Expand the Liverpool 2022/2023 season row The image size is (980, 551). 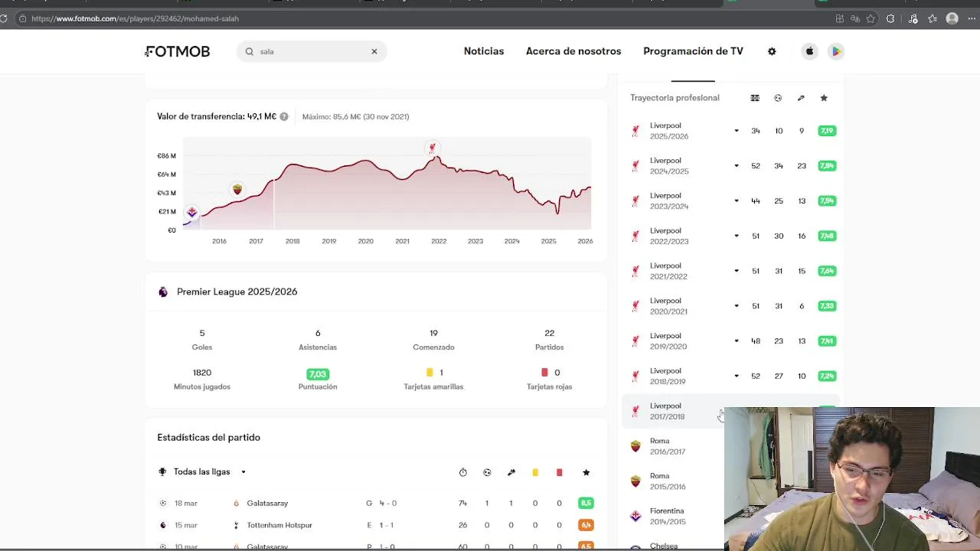(x=737, y=236)
